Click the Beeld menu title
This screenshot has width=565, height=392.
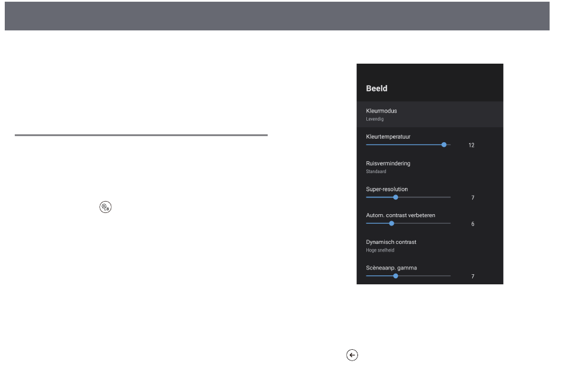(x=376, y=88)
